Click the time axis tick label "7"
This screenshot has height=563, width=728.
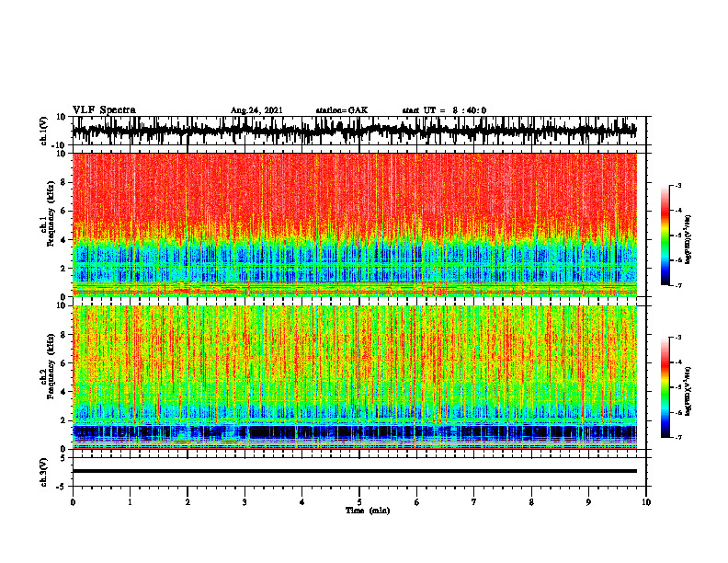point(474,502)
